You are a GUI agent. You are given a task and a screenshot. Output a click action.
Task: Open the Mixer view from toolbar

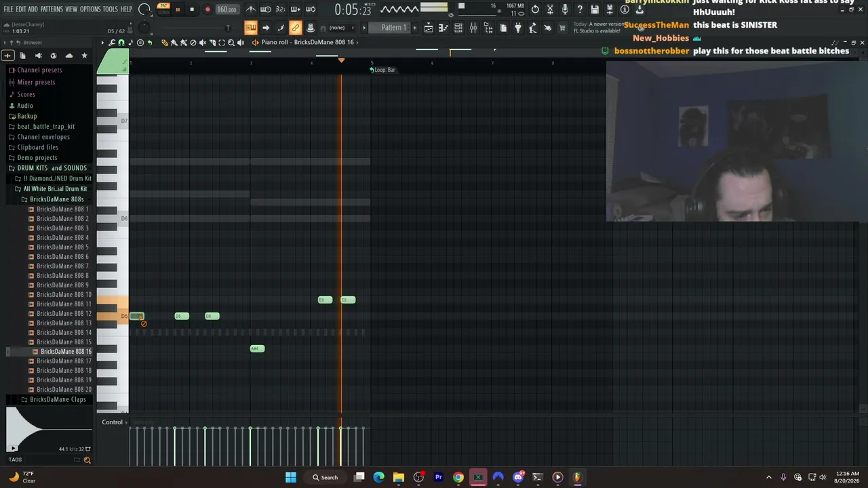click(x=473, y=28)
